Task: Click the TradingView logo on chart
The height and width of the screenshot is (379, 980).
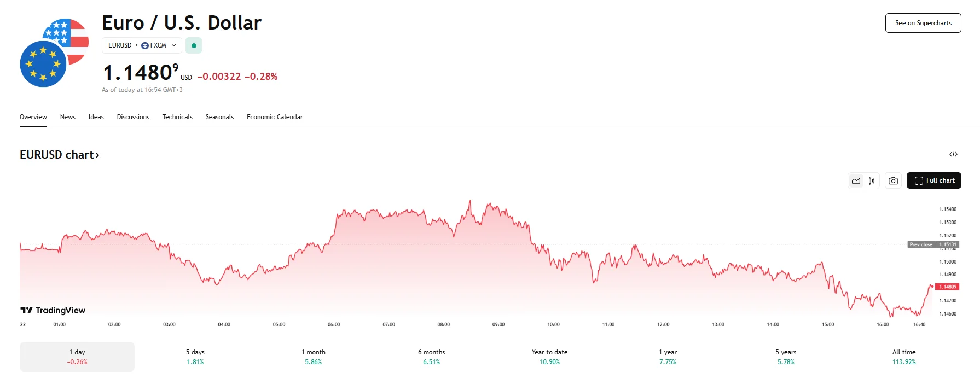Action: (x=53, y=310)
